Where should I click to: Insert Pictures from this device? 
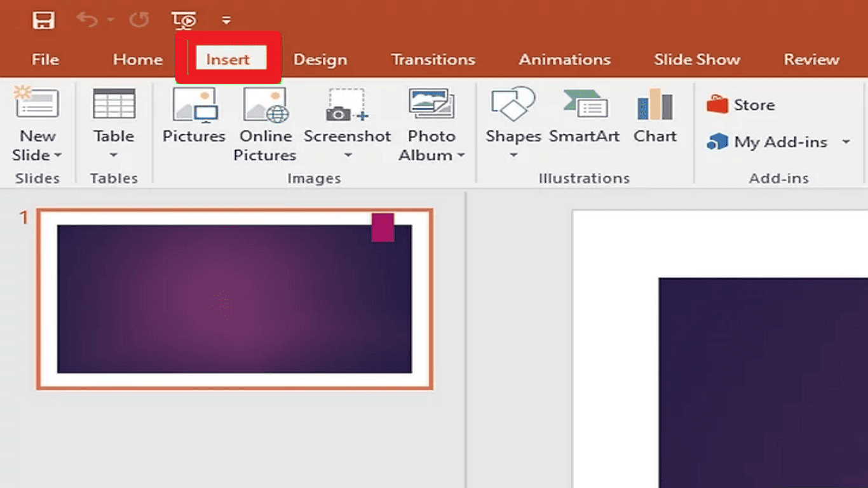point(194,116)
